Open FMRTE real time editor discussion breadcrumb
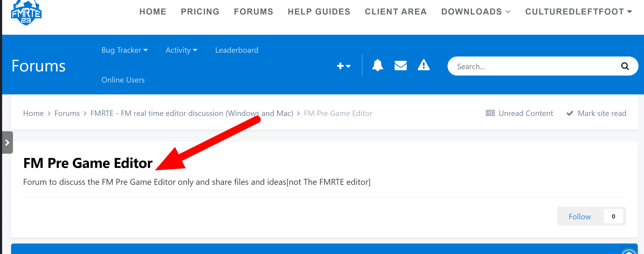 pyautogui.click(x=192, y=113)
